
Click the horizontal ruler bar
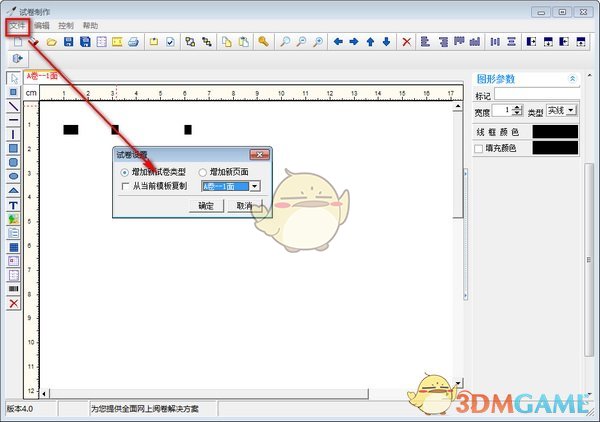coord(251,93)
